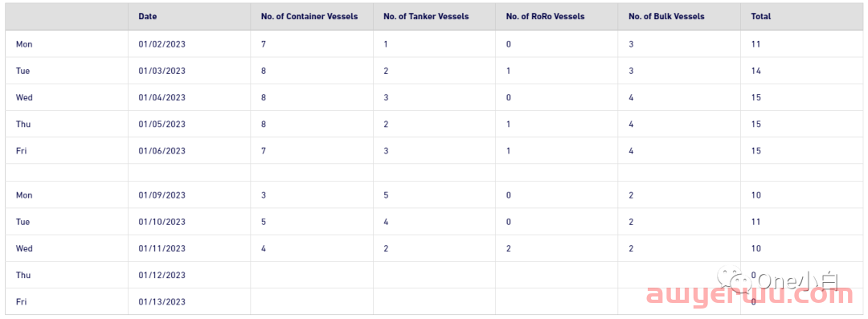Select the Tanker value 5 for 01/09/2023
This screenshot has height=319, width=868.
pos(386,195)
